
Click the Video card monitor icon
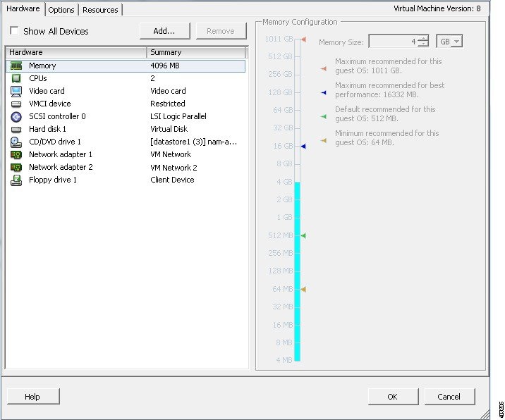click(16, 91)
